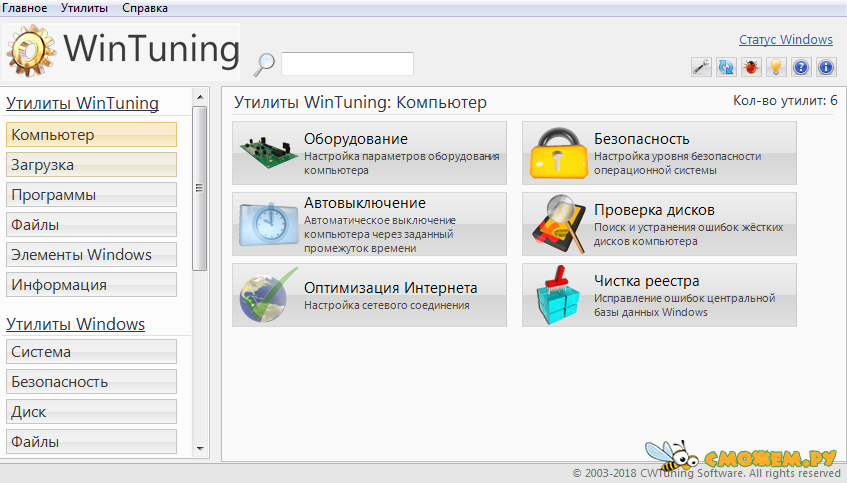
Task: Open the Автовыключение utility title
Action: click(x=365, y=203)
